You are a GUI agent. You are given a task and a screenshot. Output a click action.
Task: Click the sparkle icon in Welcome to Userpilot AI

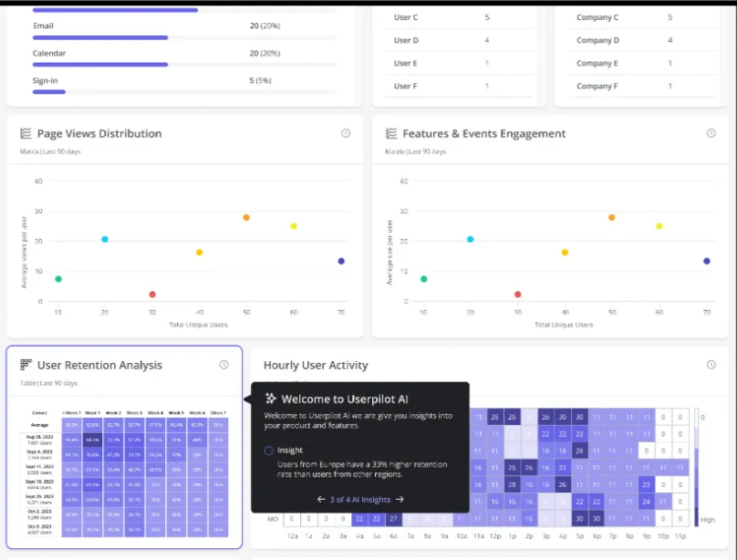pyautogui.click(x=271, y=399)
